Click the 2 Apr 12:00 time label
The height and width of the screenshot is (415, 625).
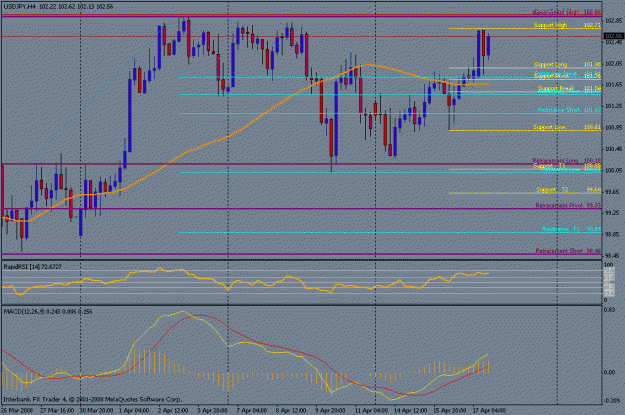click(x=173, y=410)
